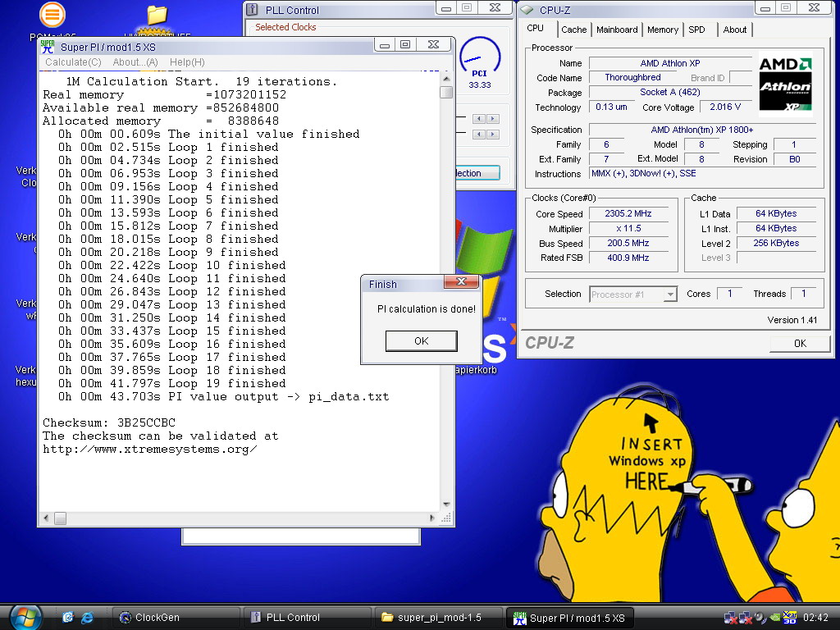840x630 pixels.
Task: Click the system tray clock 02:42
Action: click(815, 618)
